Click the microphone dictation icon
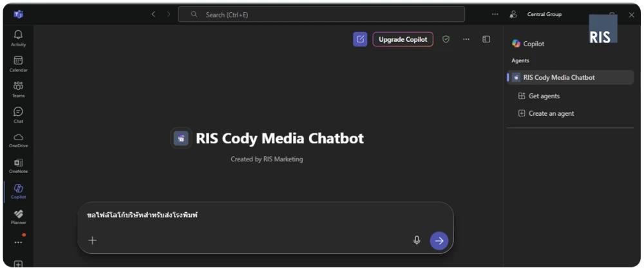 [417, 240]
